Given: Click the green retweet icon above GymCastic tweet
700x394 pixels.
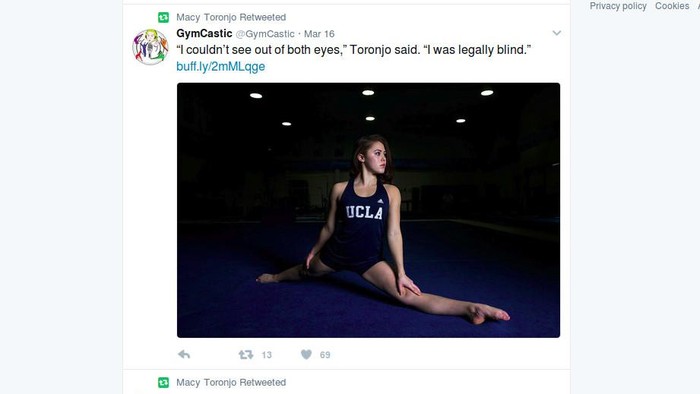Looking at the screenshot, I should pos(163,17).
